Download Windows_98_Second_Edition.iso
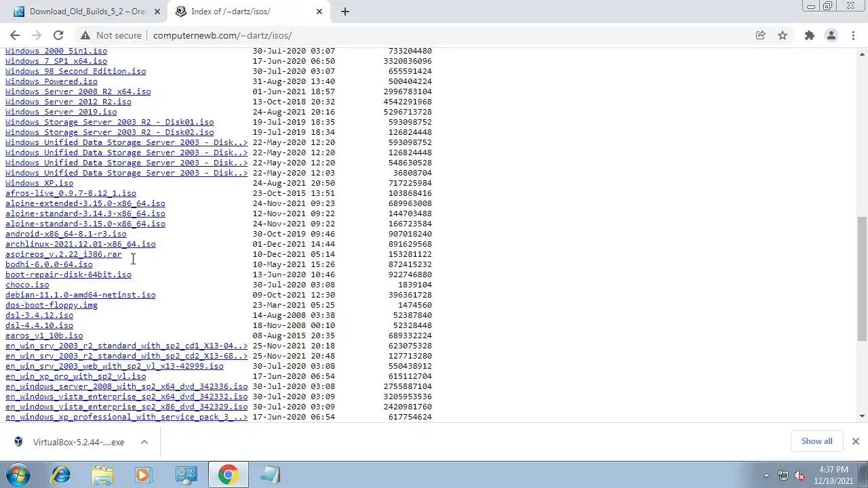Screen dimensions: 868x488 coord(75,71)
